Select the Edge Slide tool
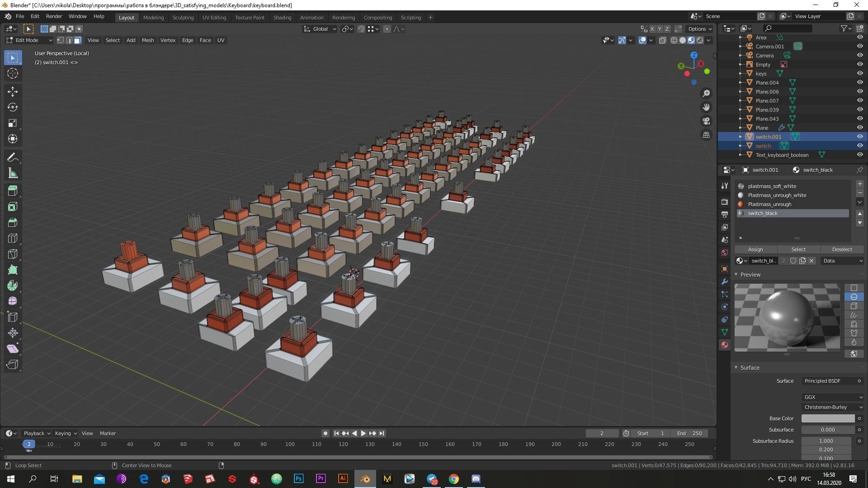The height and width of the screenshot is (488, 868). pos(13,317)
